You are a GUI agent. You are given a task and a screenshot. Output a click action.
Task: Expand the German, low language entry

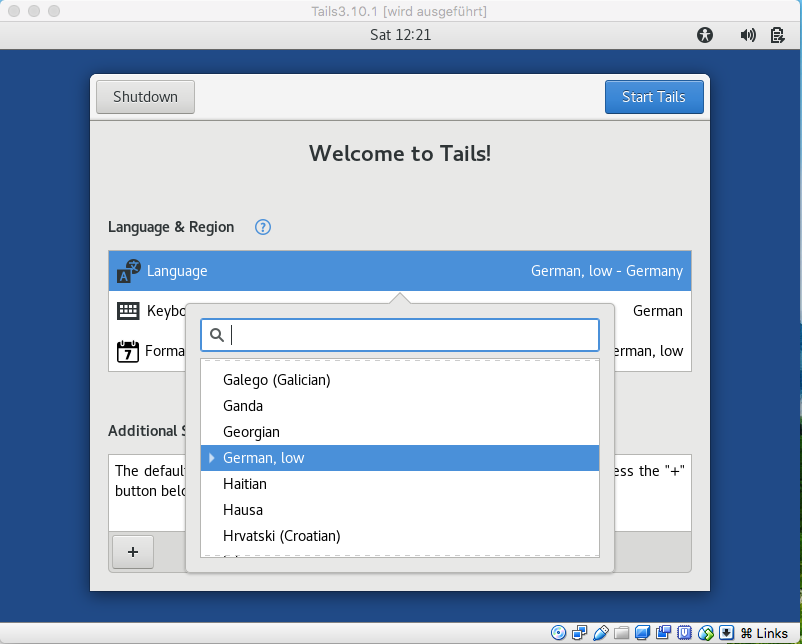pos(212,458)
